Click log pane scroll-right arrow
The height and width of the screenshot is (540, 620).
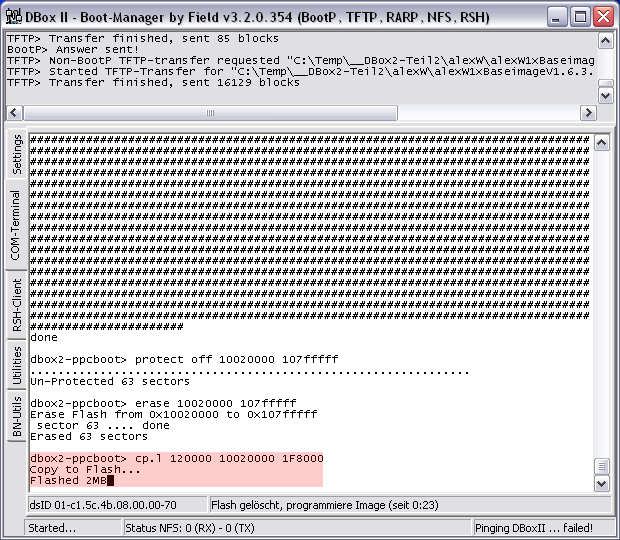588,113
